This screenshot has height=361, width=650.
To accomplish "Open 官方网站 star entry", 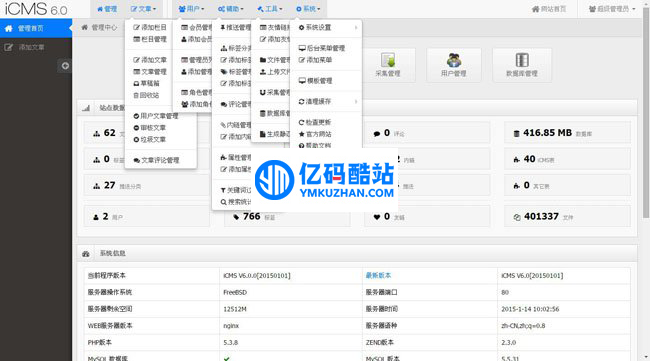I will (x=315, y=134).
